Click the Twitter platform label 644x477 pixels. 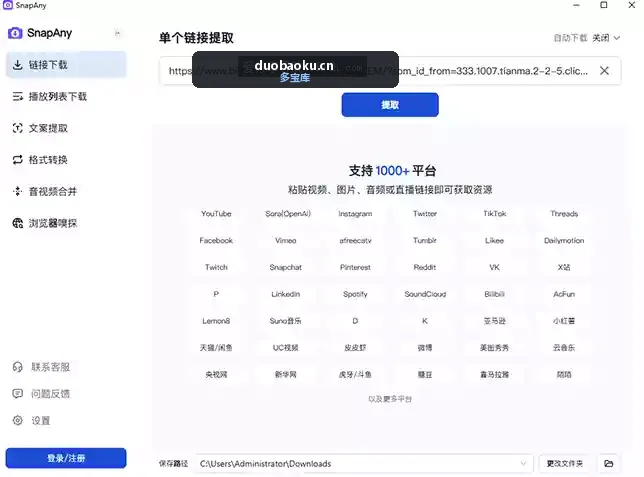[425, 214]
